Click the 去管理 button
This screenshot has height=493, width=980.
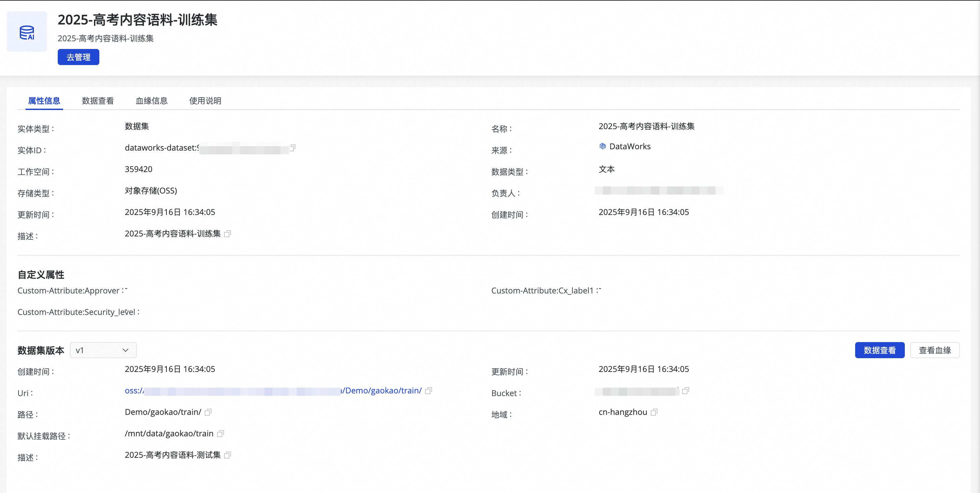(x=79, y=57)
